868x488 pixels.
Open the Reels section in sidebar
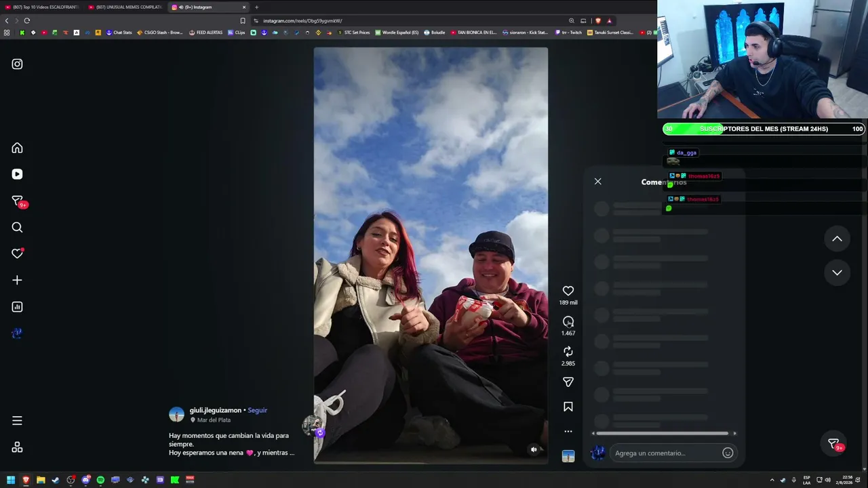[17, 174]
